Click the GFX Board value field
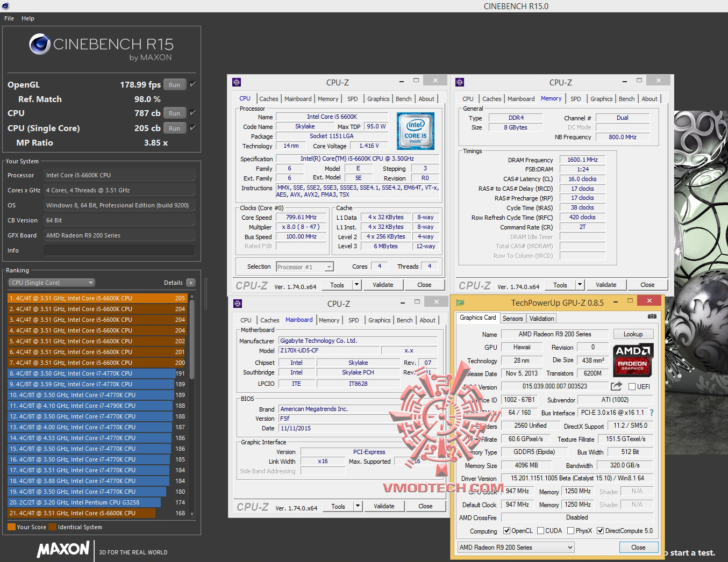This screenshot has height=562, width=728. pos(119,235)
